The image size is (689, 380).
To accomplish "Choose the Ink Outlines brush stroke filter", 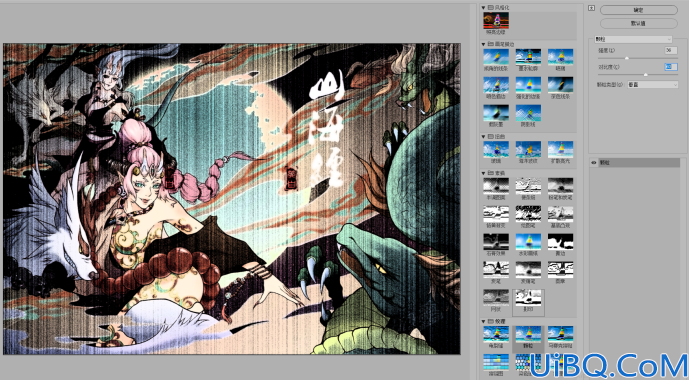I will tap(528, 57).
